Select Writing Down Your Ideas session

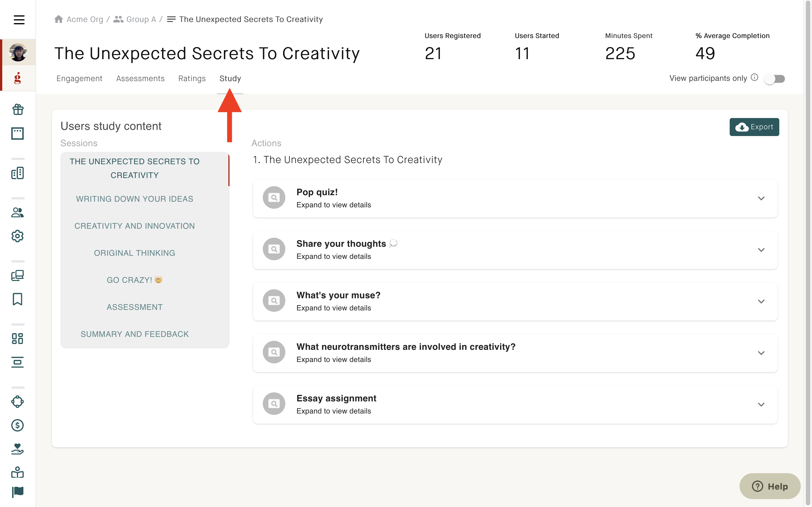point(134,199)
